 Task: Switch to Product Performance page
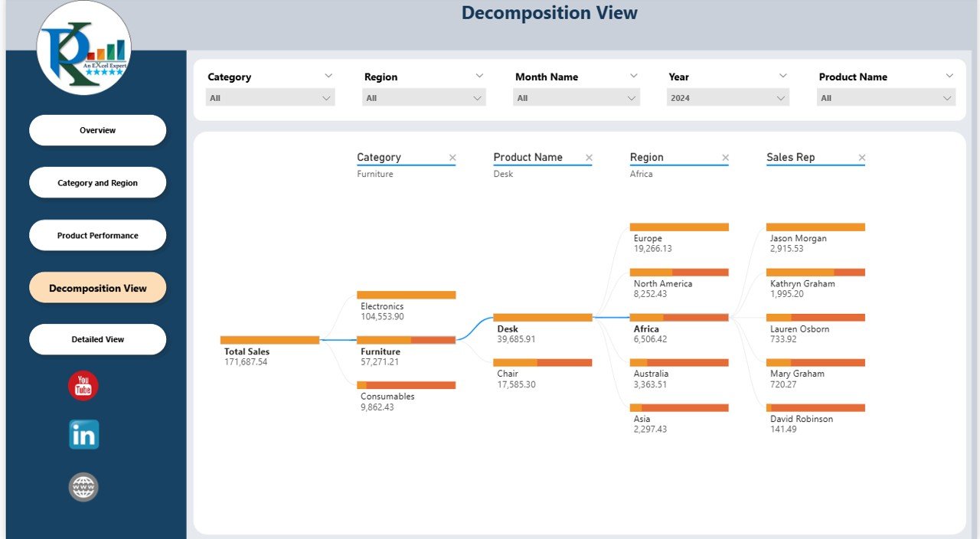coord(98,235)
